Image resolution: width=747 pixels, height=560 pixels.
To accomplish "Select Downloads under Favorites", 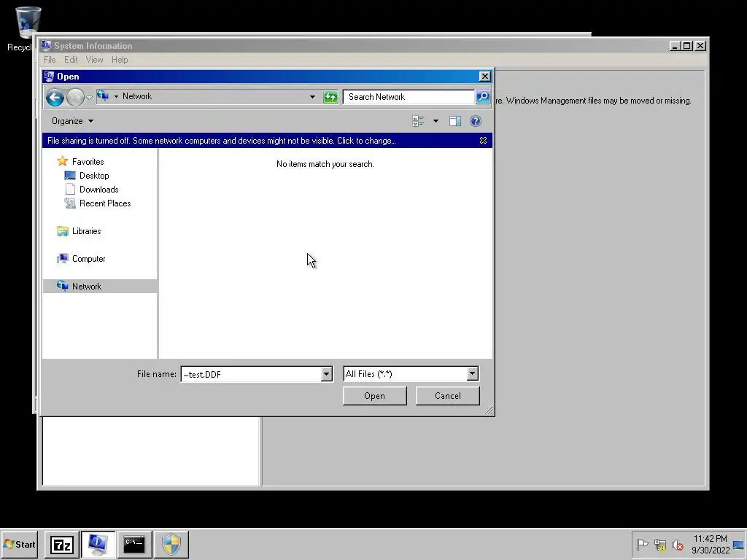I will coord(98,190).
